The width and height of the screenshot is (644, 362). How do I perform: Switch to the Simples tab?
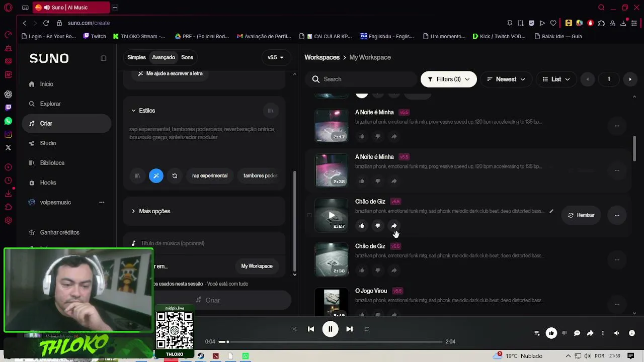click(136, 57)
